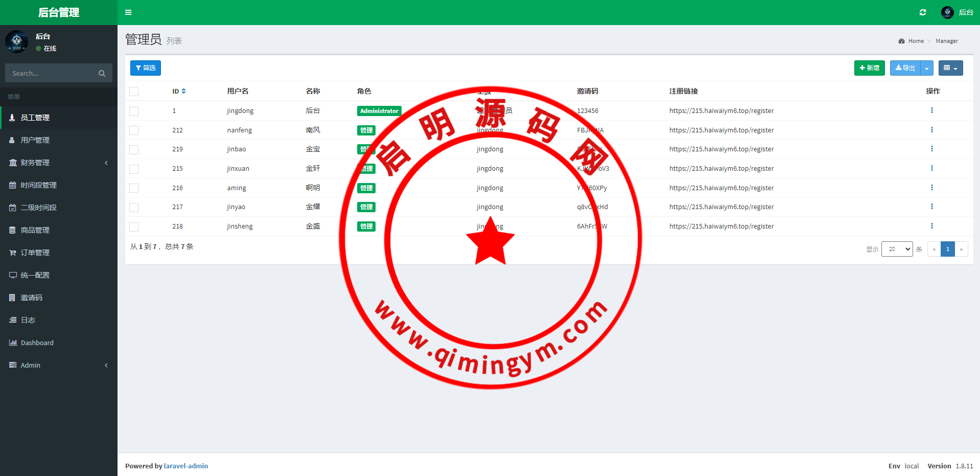
Task: Click the user avatar in top bar
Action: [x=947, y=12]
